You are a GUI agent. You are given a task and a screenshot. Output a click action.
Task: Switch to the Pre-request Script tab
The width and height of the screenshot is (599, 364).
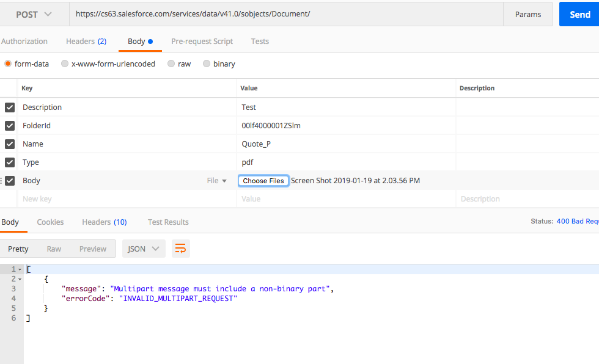202,42
